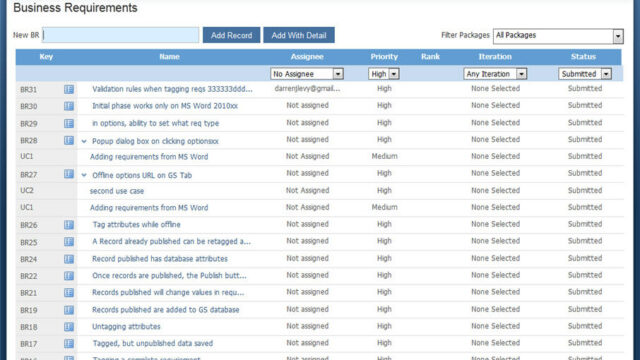
Task: Open 'Record published has database attributes' record
Action: click(160, 259)
